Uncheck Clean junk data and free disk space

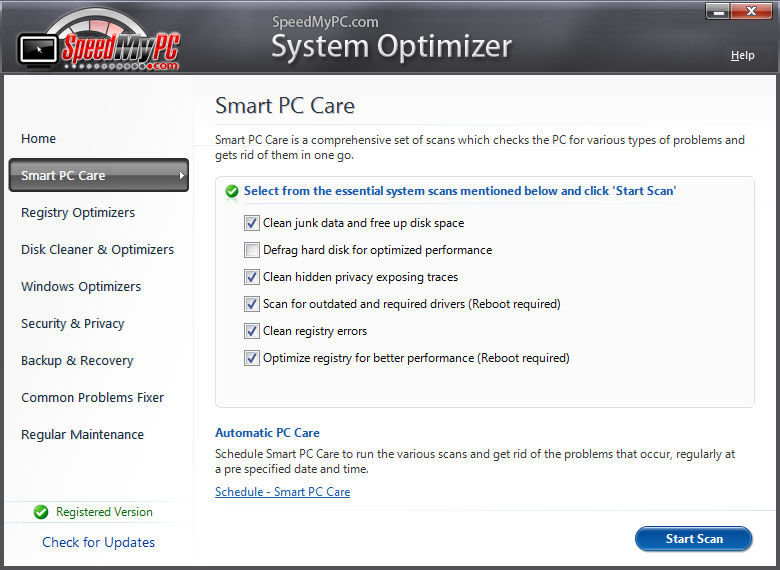coord(252,223)
